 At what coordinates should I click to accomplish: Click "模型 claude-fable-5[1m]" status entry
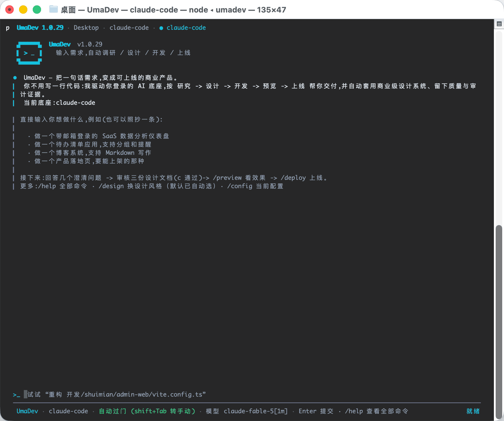pos(247,411)
